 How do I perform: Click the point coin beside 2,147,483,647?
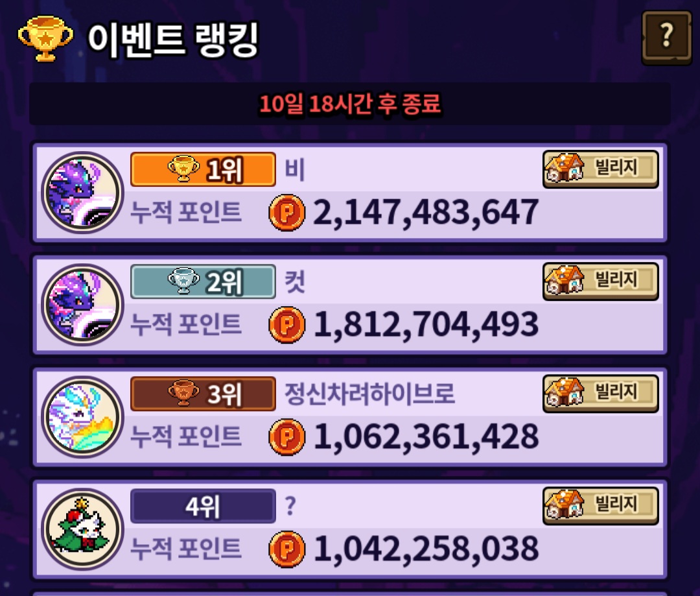287,212
